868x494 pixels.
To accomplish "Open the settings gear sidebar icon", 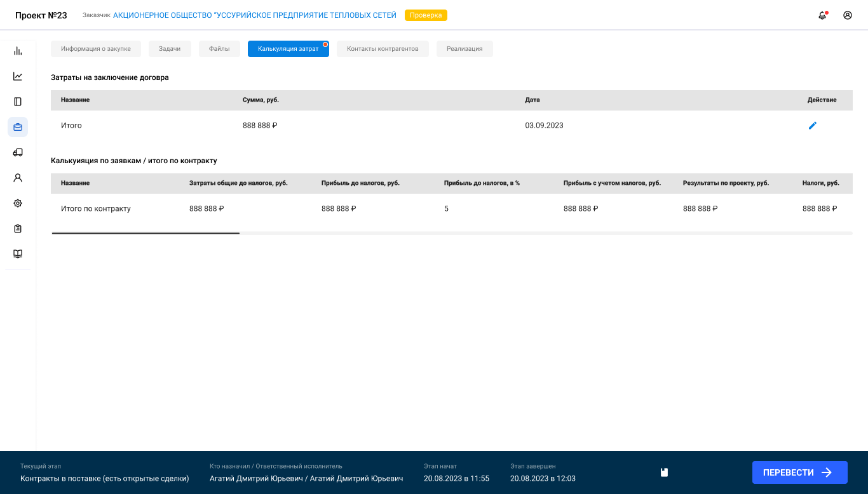I will click(x=18, y=203).
